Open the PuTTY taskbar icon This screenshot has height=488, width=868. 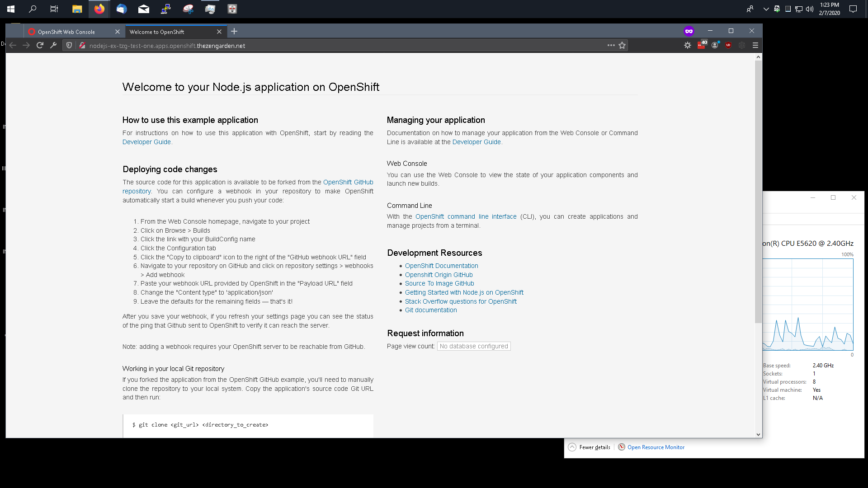166,9
